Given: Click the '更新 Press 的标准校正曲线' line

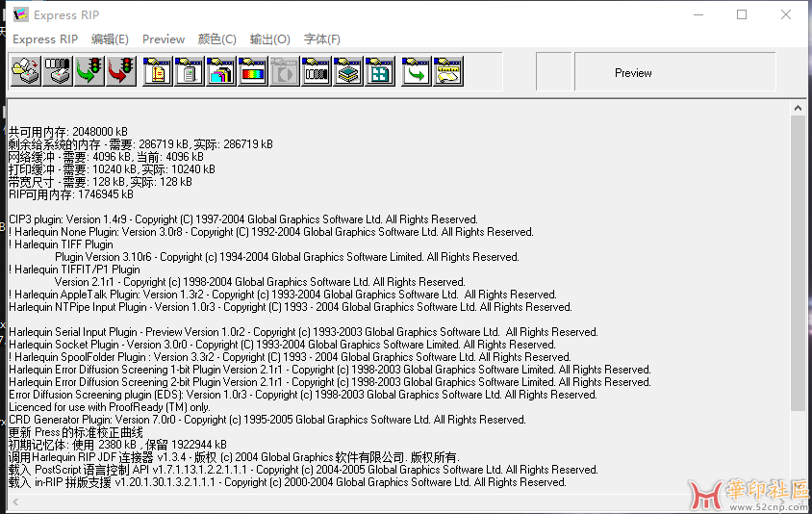Looking at the screenshot, I should (76, 432).
